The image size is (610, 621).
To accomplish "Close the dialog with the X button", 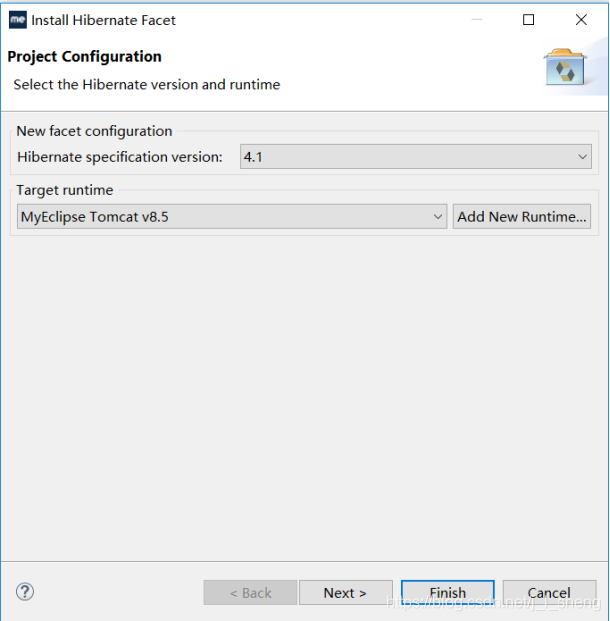I will [581, 20].
